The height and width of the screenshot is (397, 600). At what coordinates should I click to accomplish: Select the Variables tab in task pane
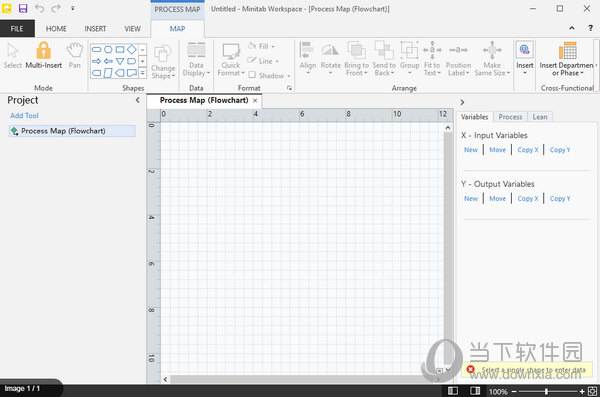coord(474,117)
